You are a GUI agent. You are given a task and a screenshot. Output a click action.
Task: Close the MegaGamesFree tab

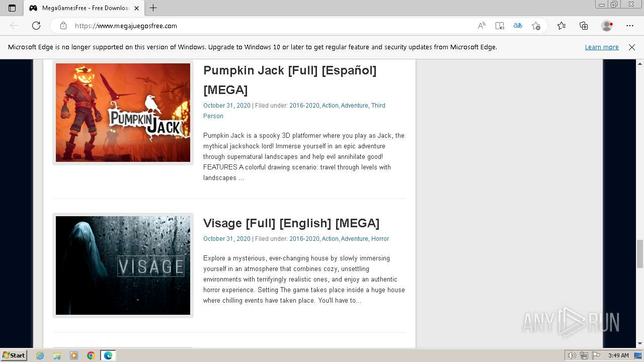[136, 8]
